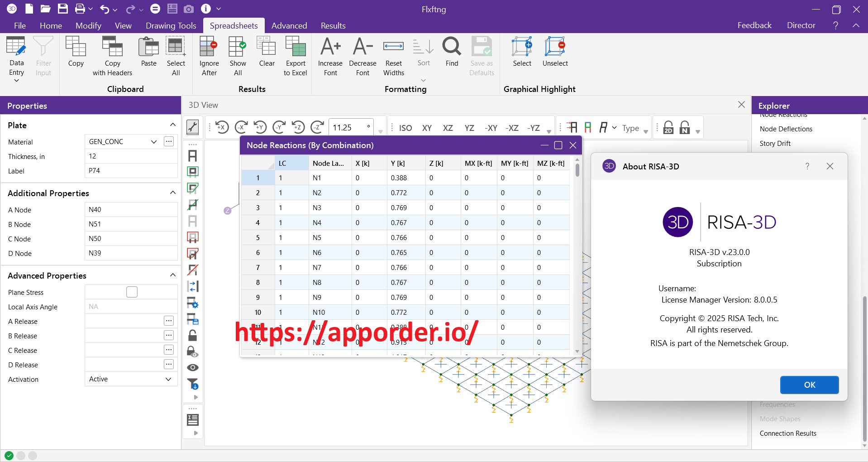Click the Y [k] column header
Viewport: 868px width, 462px height.
tap(407, 163)
